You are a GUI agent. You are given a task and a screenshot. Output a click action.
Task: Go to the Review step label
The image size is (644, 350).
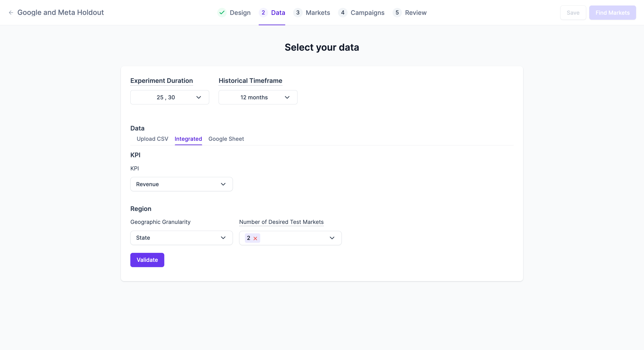(416, 13)
